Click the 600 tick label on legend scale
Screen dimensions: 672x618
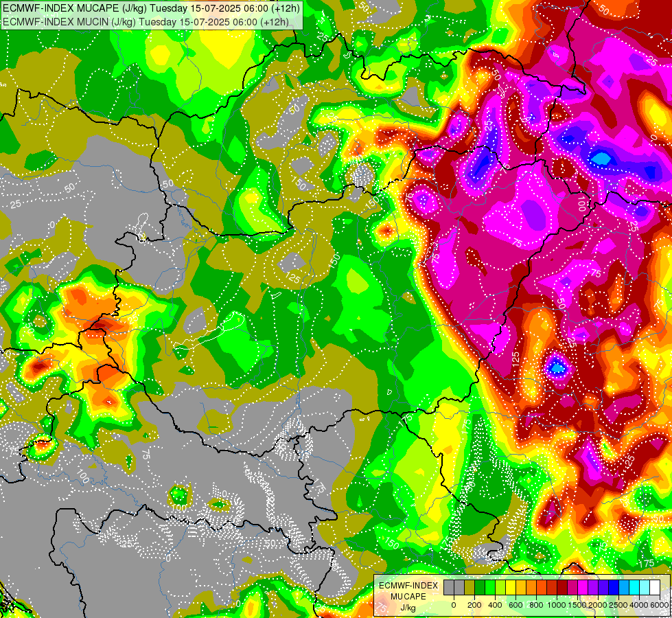pos(516,605)
